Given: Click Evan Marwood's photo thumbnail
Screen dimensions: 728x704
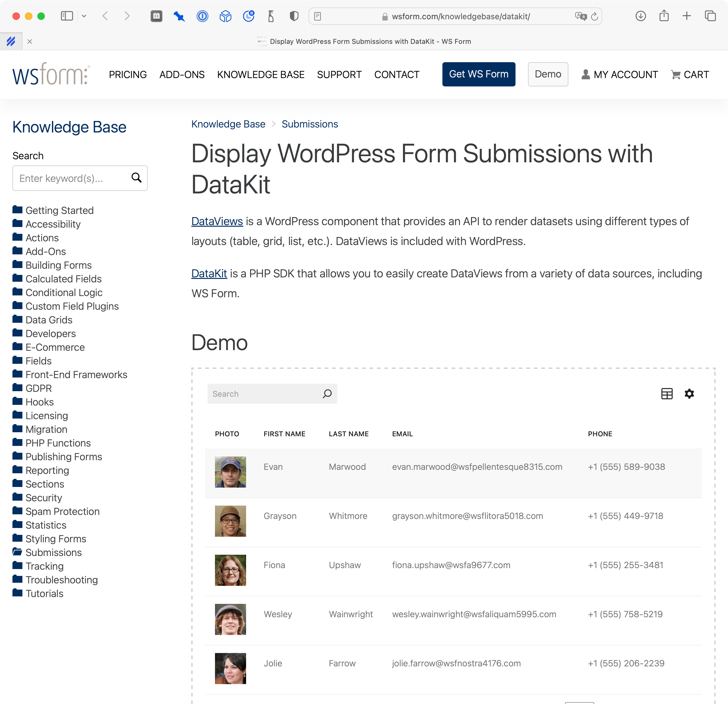Looking at the screenshot, I should pyautogui.click(x=230, y=472).
